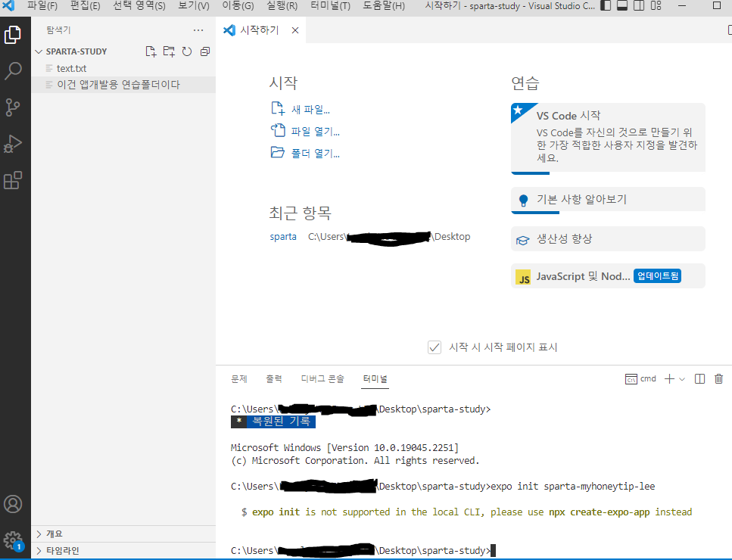Click the 탐색기 panel title
Image resolution: width=732 pixels, height=560 pixels.
(58, 30)
